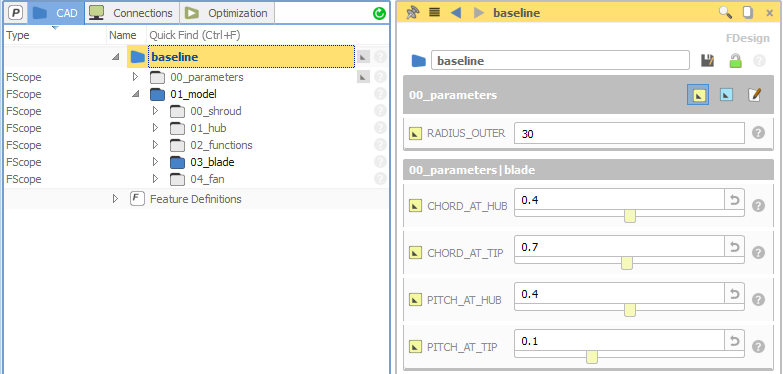Expand the 02_functions scope
This screenshot has width=783, height=374.
click(155, 145)
